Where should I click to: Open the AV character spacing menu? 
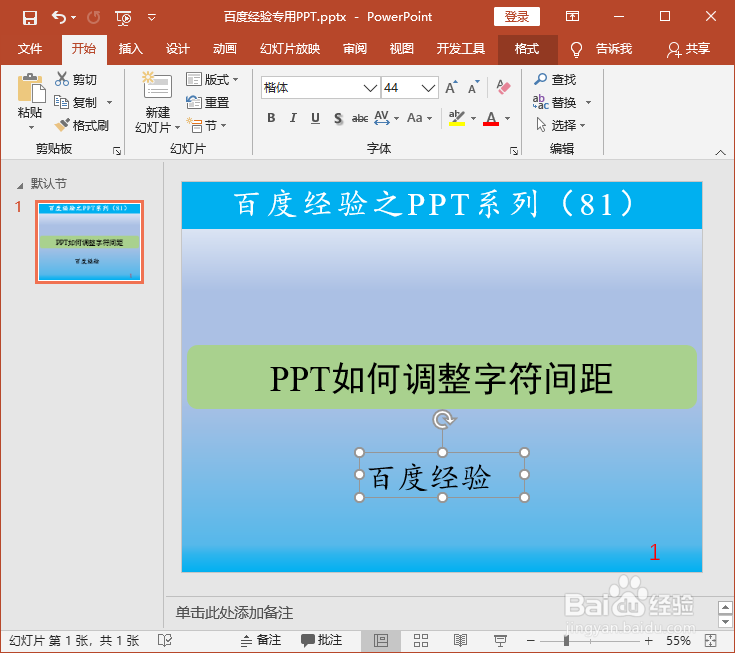pos(386,118)
